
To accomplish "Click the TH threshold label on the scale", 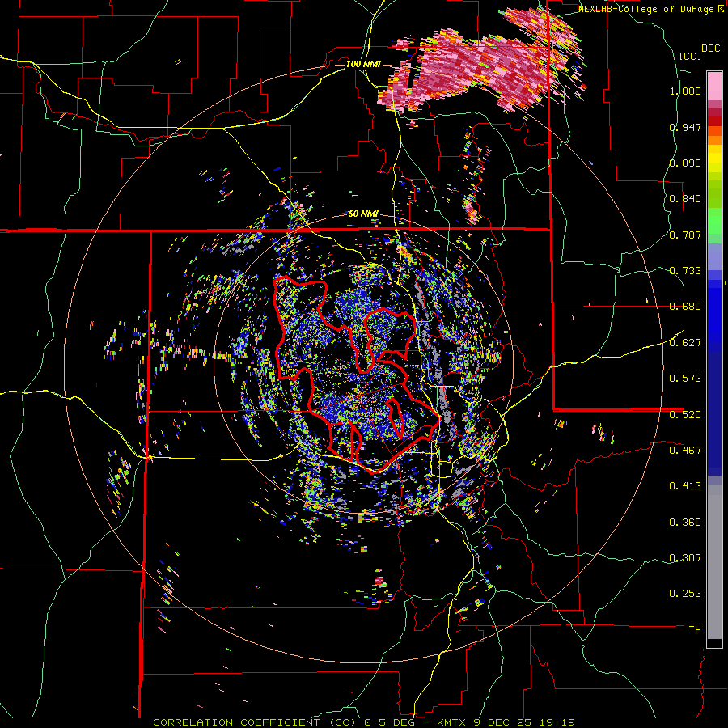I will [x=695, y=630].
